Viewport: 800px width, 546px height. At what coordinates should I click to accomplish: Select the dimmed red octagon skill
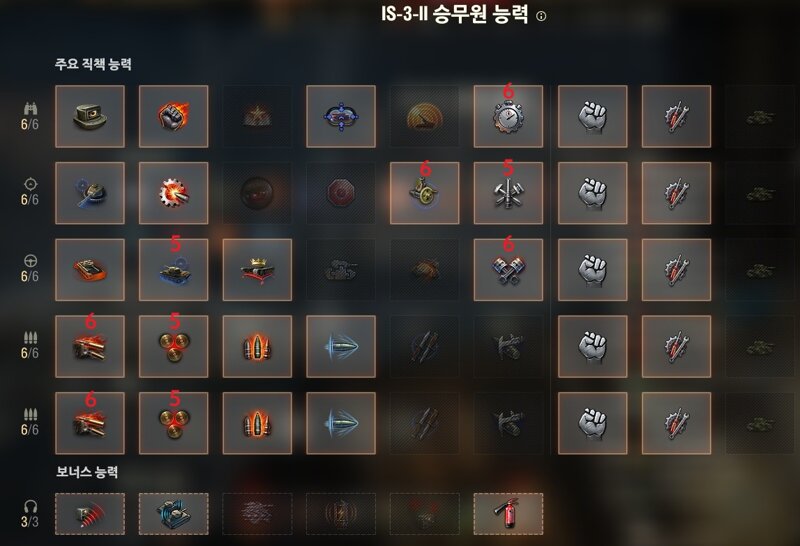[341, 193]
